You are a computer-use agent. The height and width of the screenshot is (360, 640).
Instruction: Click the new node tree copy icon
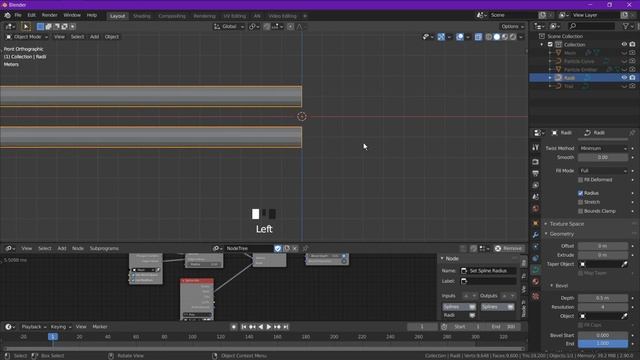287,248
